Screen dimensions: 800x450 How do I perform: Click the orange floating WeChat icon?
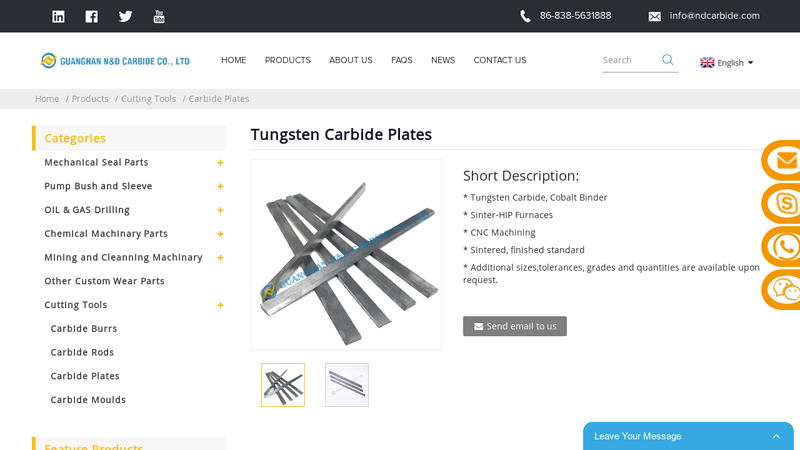tap(782, 290)
